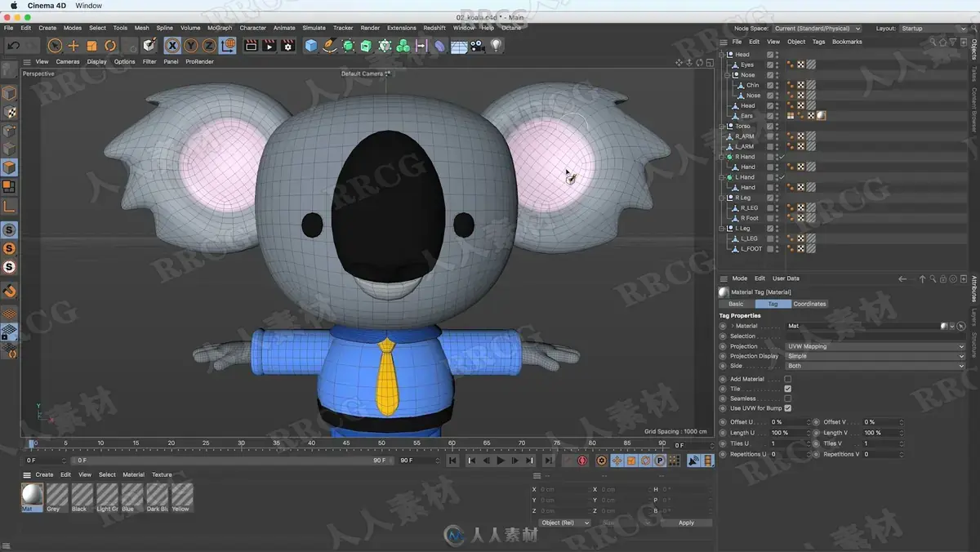This screenshot has width=980, height=552.
Task: Open the Redshift menu
Action: (434, 28)
